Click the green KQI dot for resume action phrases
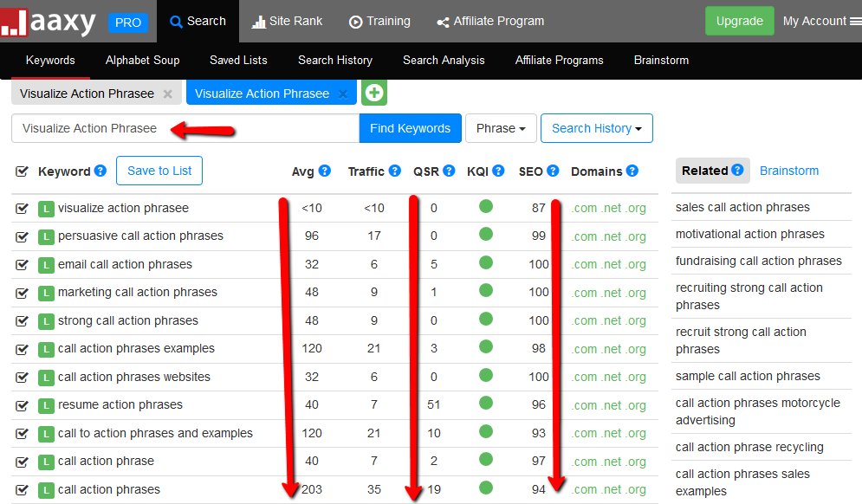 pyautogui.click(x=486, y=403)
